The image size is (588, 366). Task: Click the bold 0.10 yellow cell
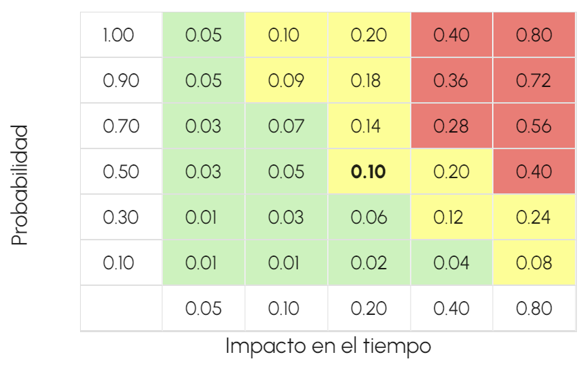click(369, 172)
